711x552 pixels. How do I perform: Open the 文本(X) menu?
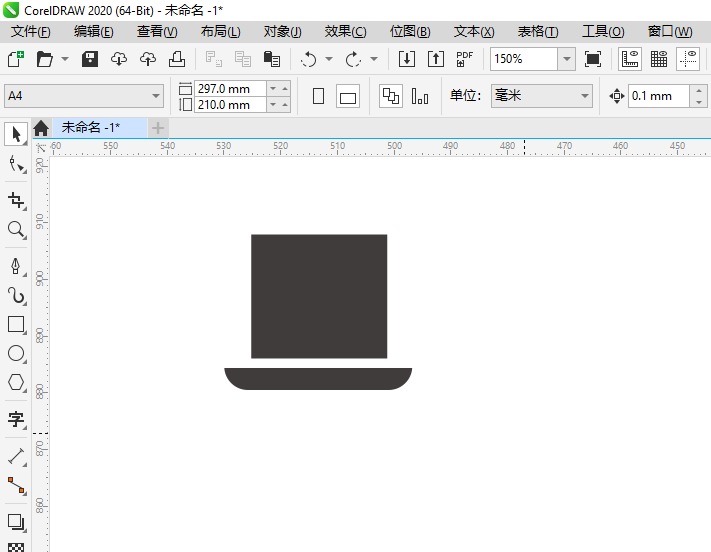474,32
